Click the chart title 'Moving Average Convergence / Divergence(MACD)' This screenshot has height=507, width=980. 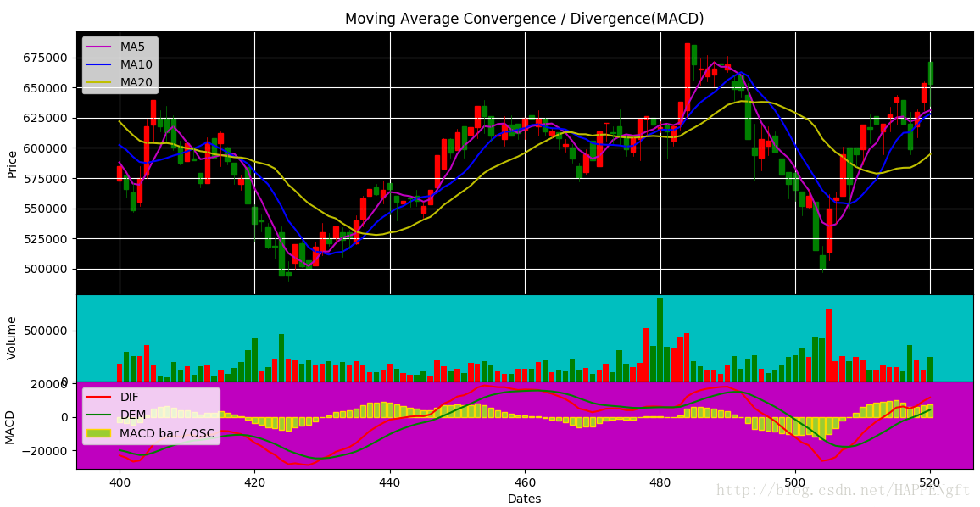pyautogui.click(x=525, y=19)
